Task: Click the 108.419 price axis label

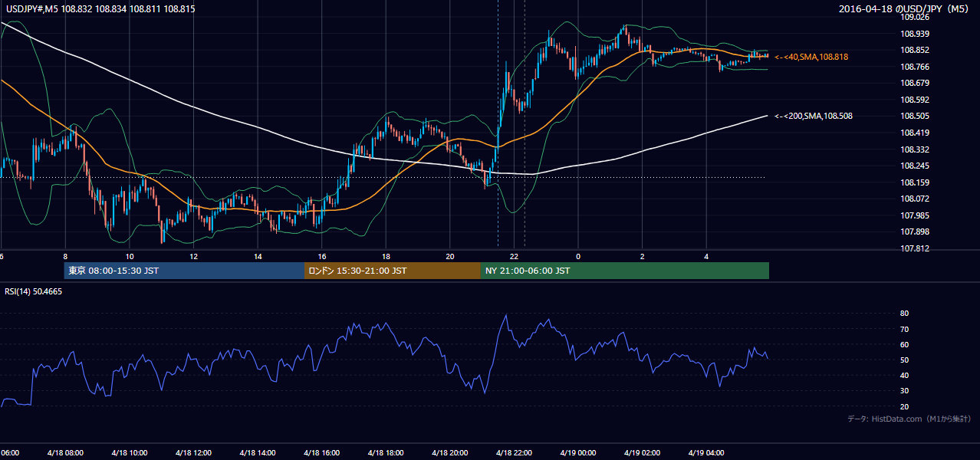Action: point(914,133)
